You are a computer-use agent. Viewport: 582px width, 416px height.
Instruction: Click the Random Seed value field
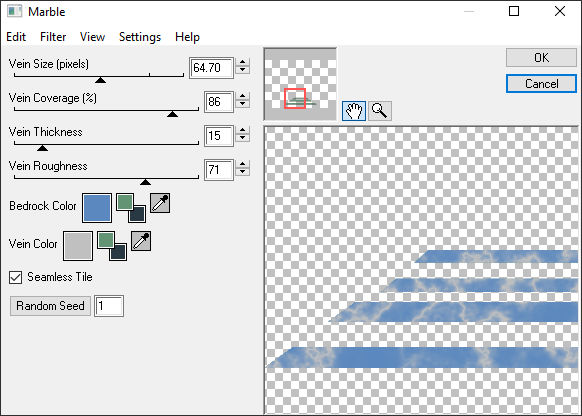(109, 306)
